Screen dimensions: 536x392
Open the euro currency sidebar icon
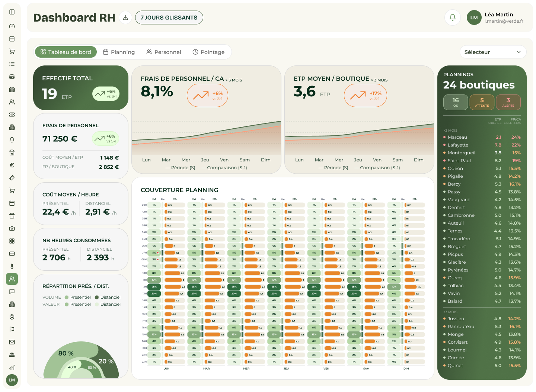[x=12, y=165]
